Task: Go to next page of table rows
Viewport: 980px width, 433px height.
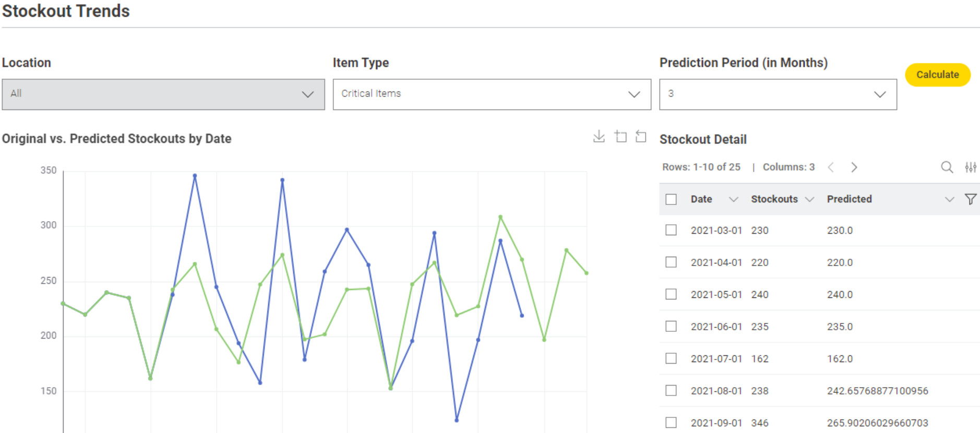Action: pos(854,167)
